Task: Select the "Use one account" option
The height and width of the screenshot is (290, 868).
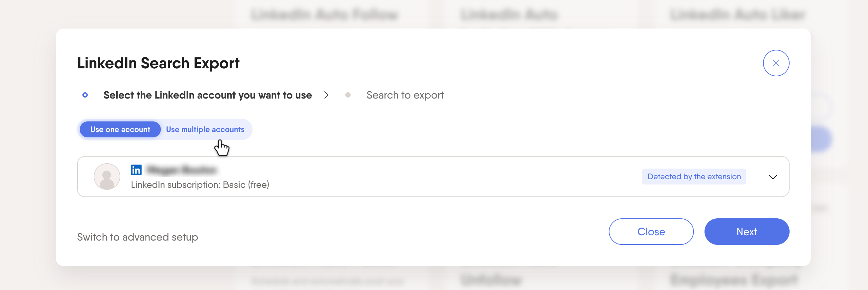Action: [120, 129]
